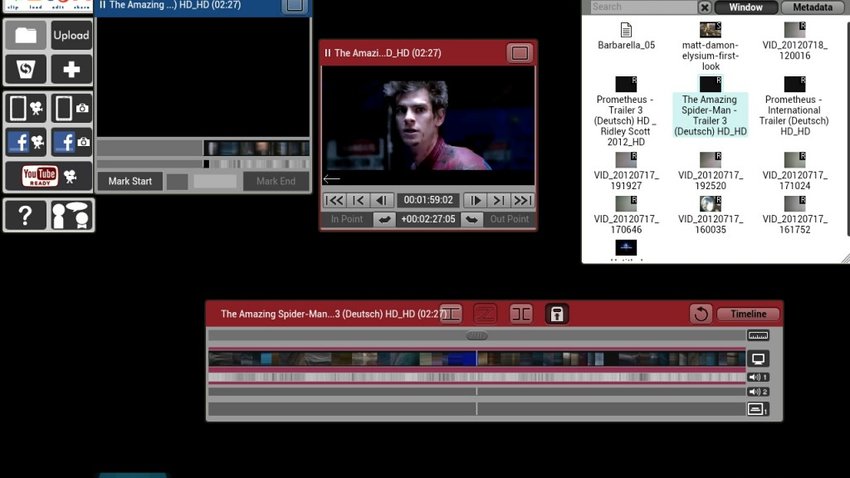Click first trim icon in timeline header
Image resolution: width=850 pixels, height=478 pixels.
pyautogui.click(x=451, y=314)
